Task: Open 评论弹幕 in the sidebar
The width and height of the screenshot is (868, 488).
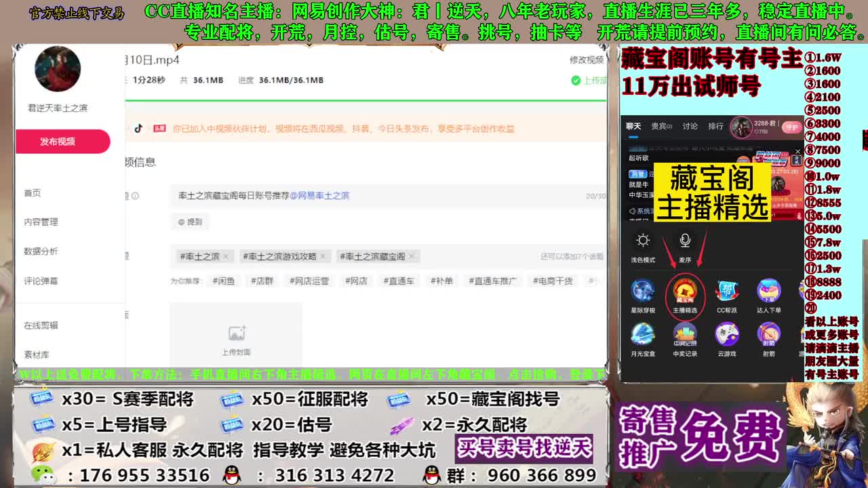Action: [x=41, y=281]
